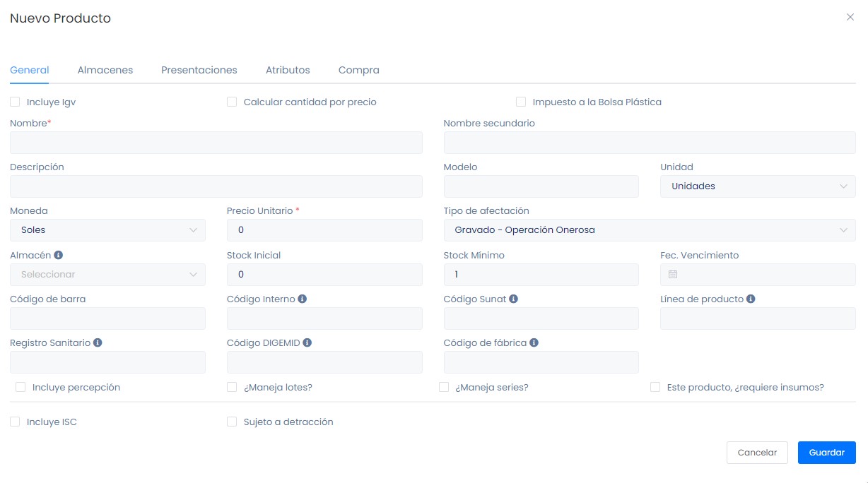Click info icon next to Código DIGEMID
868x483 pixels.
click(x=307, y=343)
